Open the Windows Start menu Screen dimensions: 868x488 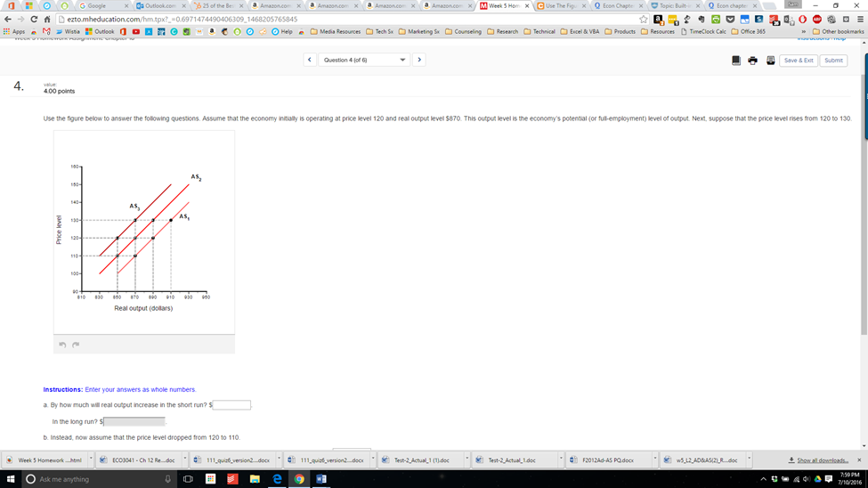10,478
